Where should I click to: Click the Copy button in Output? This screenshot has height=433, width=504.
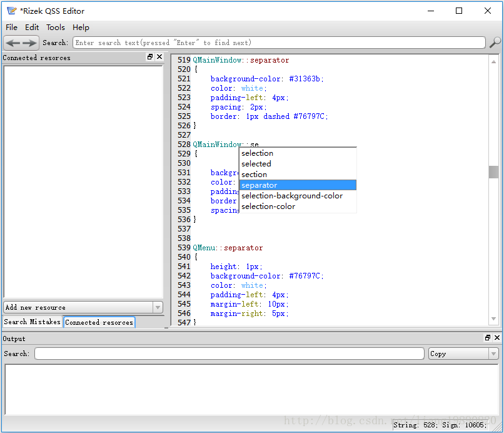(459, 354)
